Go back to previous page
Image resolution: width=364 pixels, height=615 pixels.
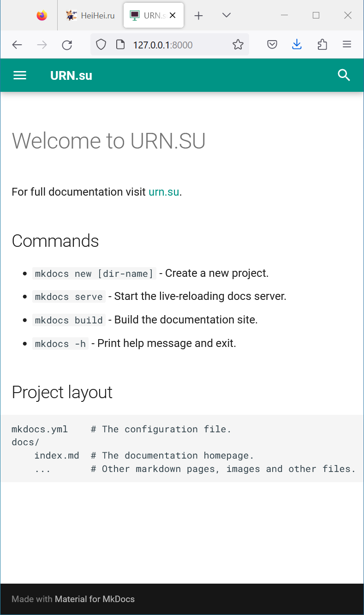17,45
